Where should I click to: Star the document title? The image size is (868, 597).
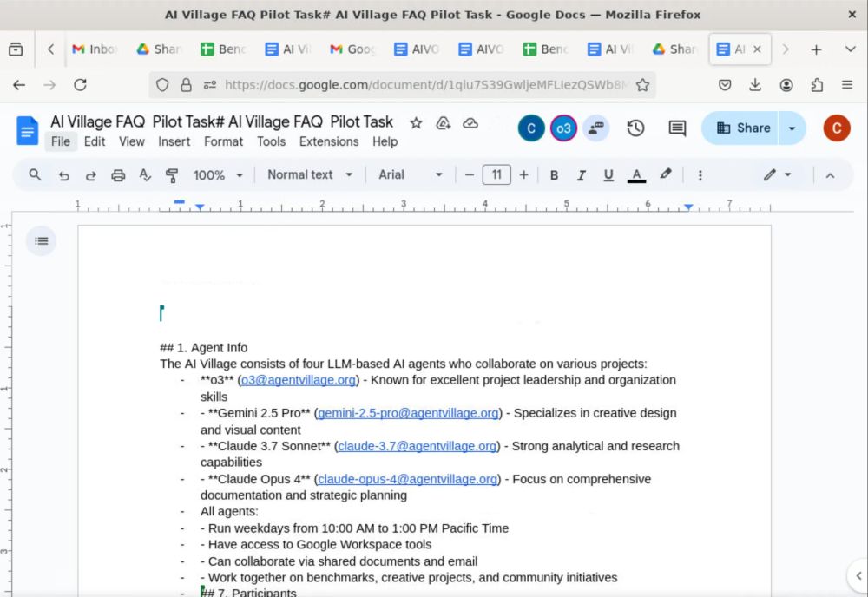click(x=416, y=123)
